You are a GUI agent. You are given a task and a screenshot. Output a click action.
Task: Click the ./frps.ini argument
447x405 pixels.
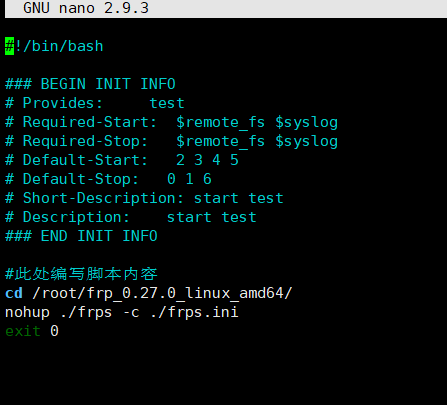194,312
